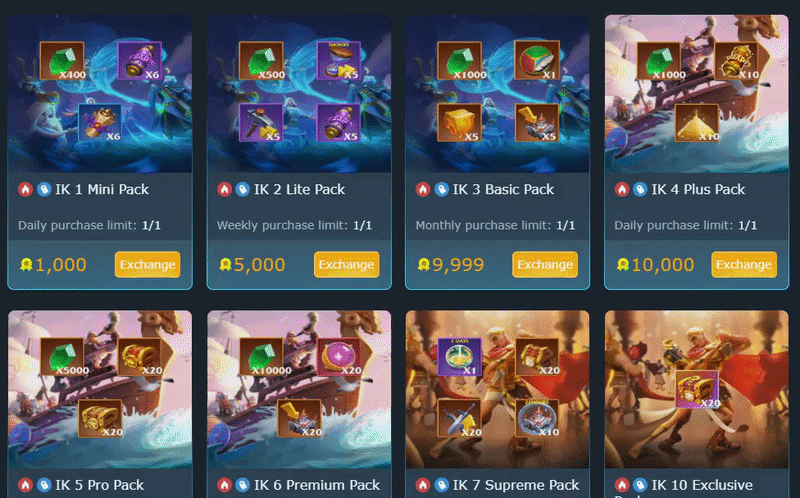This screenshot has height=498, width=800.
Task: Open the IK 6 Premium Pack title
Action: [317, 485]
